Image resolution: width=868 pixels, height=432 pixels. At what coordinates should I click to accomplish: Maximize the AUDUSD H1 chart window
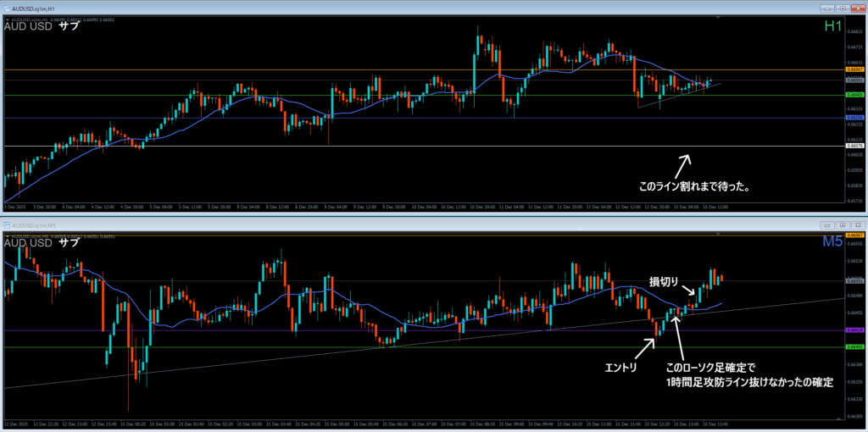click(842, 8)
